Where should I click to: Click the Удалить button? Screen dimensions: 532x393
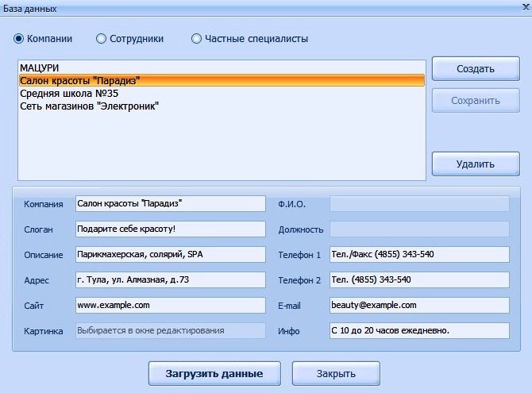476,164
